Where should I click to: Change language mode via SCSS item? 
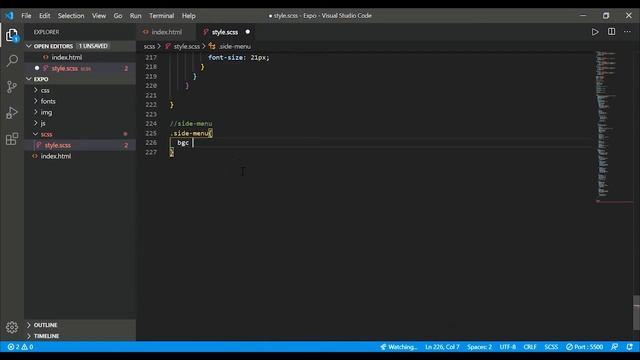click(x=551, y=347)
